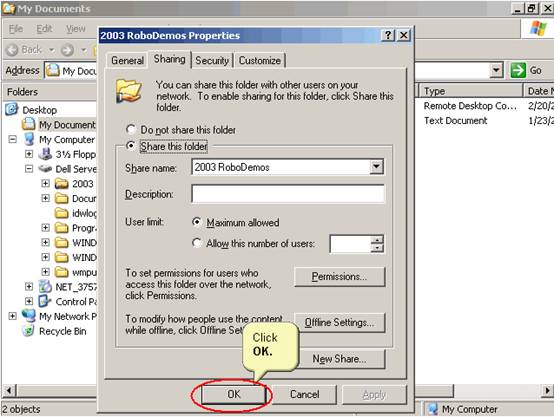Open the View menu in My Documents
Viewport: 554px width, 417px height.
[x=76, y=29]
